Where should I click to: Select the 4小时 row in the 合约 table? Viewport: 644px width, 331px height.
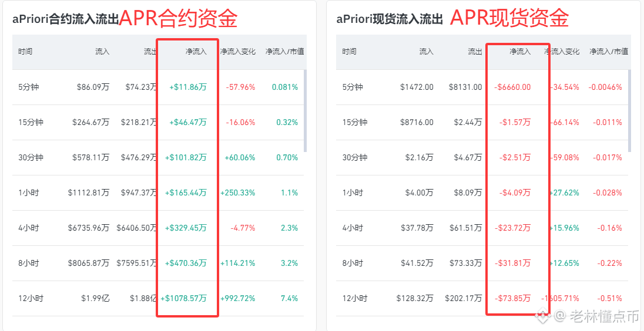[158, 228]
